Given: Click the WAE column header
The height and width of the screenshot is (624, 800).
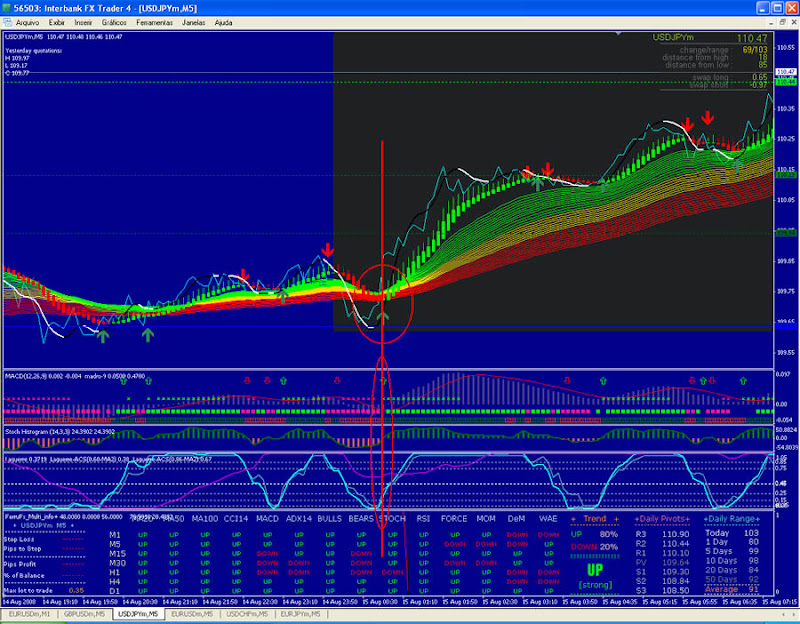Looking at the screenshot, I should click(548, 519).
